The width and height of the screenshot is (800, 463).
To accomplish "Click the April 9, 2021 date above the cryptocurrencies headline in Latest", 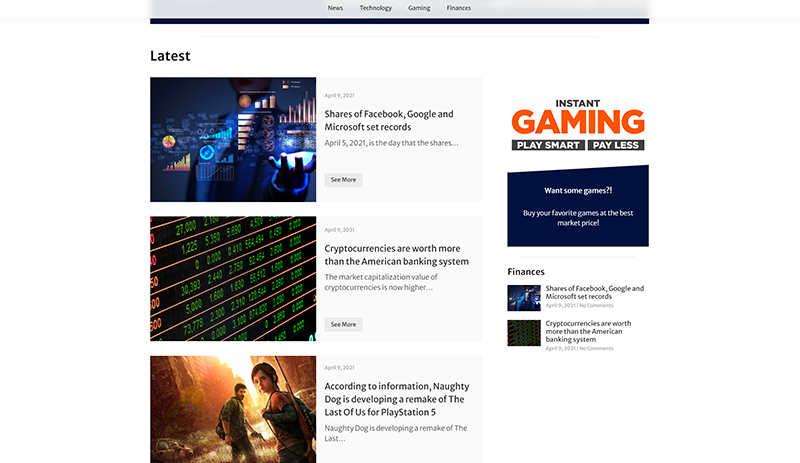I will [x=339, y=230].
